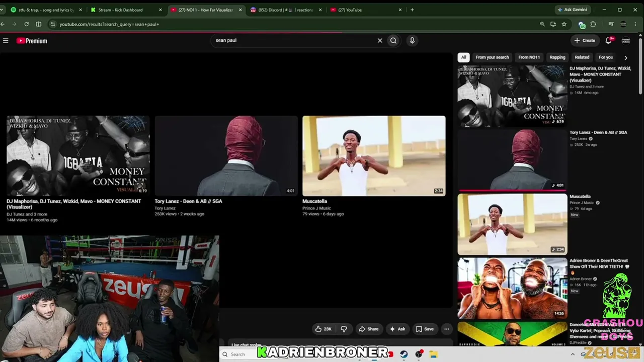Open the MONEY CONANT end-screen thumbnail in player

click(78, 156)
